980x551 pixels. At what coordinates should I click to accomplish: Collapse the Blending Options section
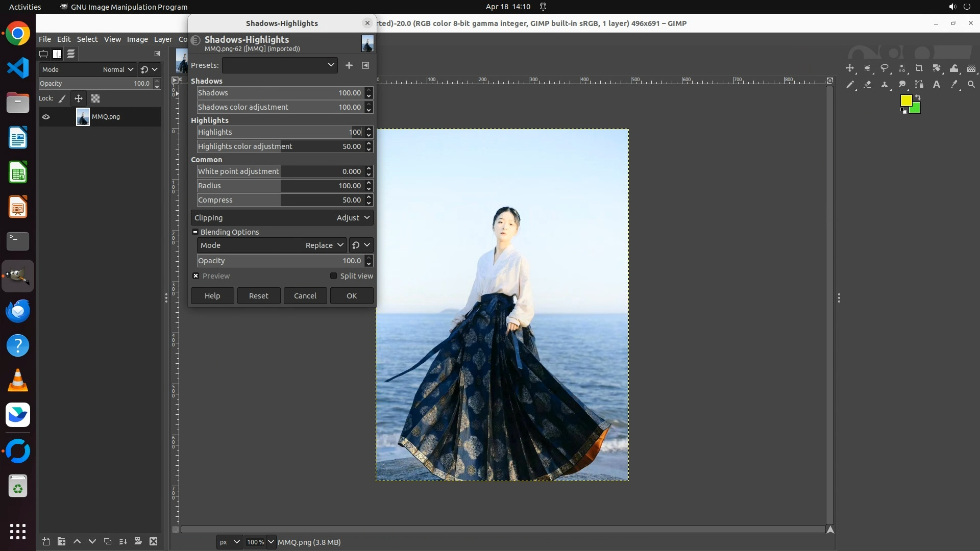click(195, 232)
